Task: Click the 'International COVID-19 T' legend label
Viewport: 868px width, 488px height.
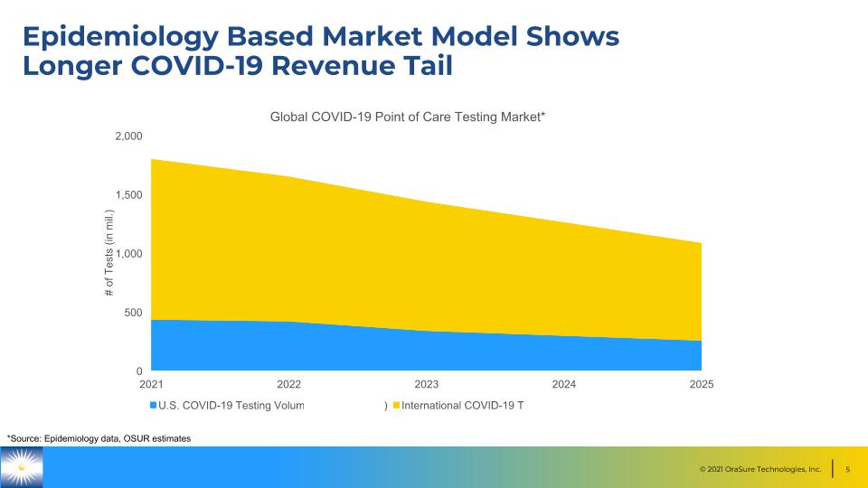Action: (462, 406)
